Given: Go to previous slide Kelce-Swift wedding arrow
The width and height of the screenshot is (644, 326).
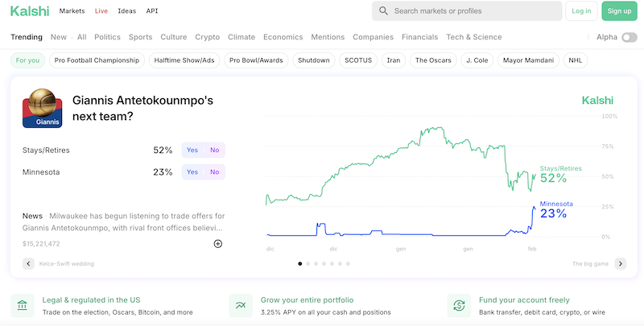Looking at the screenshot, I should [28, 263].
